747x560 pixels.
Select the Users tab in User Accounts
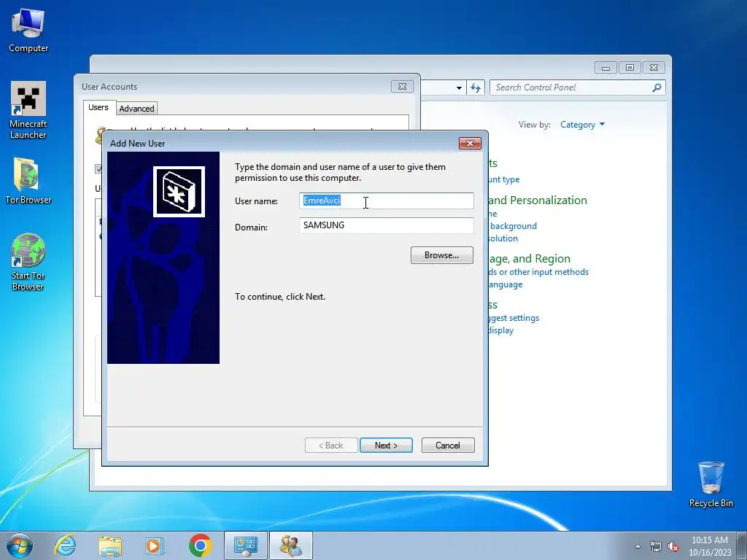(x=98, y=107)
